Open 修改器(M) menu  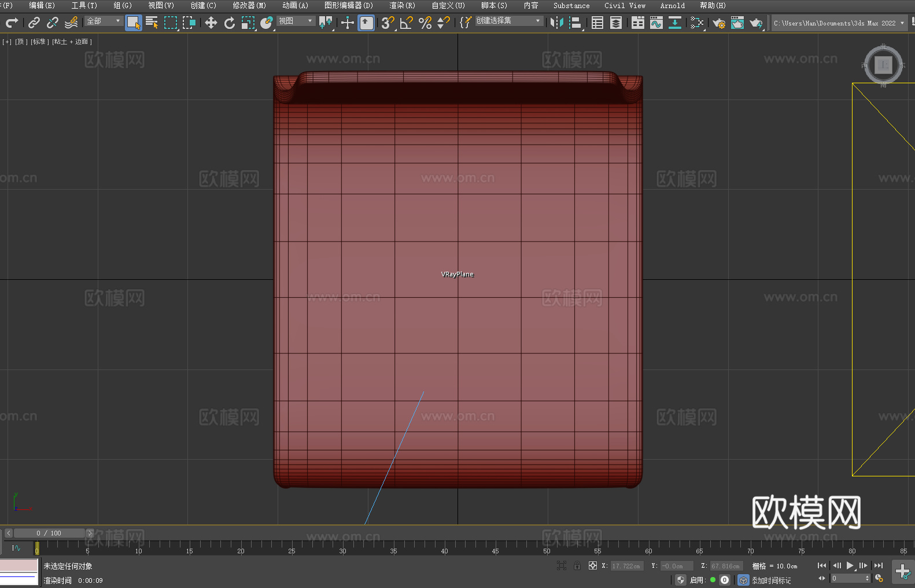[249, 6]
